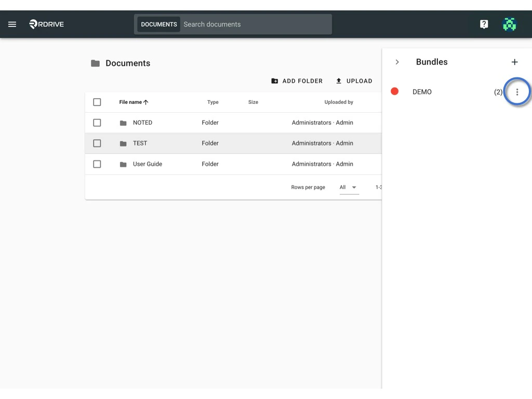
Task: Click the Folder type cell in NOTED row
Action: 210,123
